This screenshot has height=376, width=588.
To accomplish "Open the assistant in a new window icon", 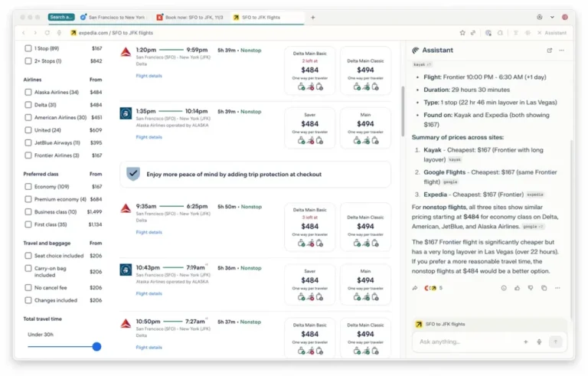I will pyautogui.click(x=549, y=51).
